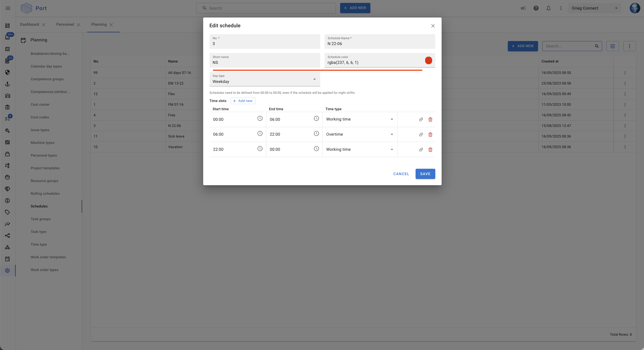Open clock picker for 22:00 end time

coord(316,134)
